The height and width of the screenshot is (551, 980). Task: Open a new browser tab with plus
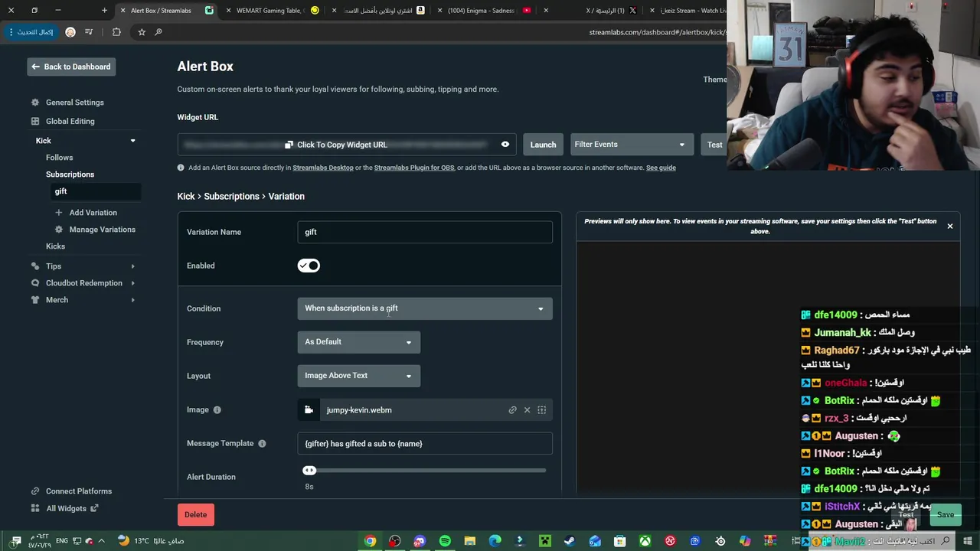click(x=104, y=11)
